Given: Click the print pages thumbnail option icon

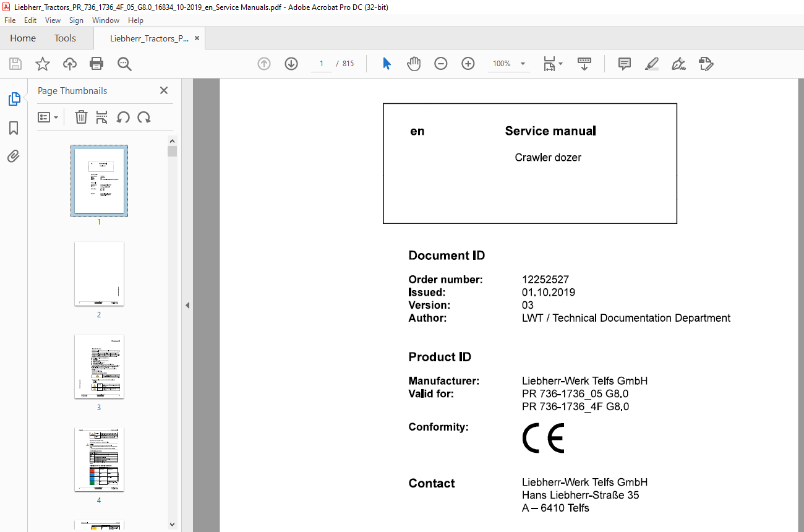Looking at the screenshot, I should [x=102, y=117].
